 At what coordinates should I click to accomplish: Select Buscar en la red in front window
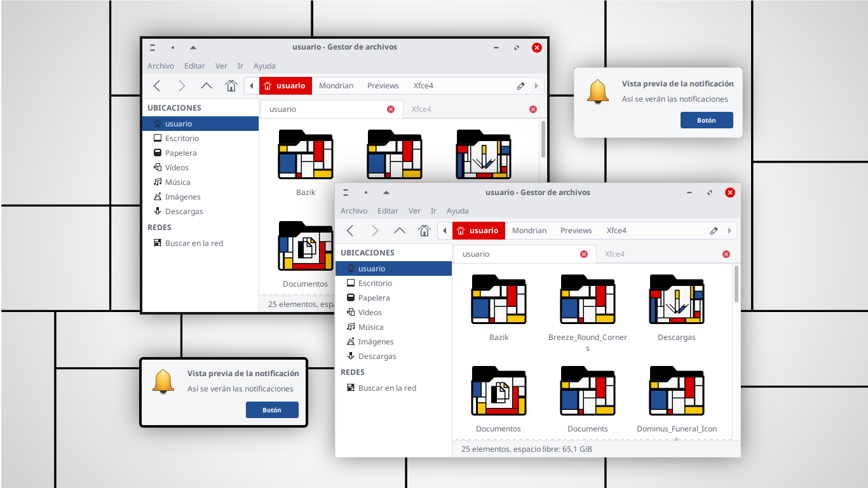(393, 388)
